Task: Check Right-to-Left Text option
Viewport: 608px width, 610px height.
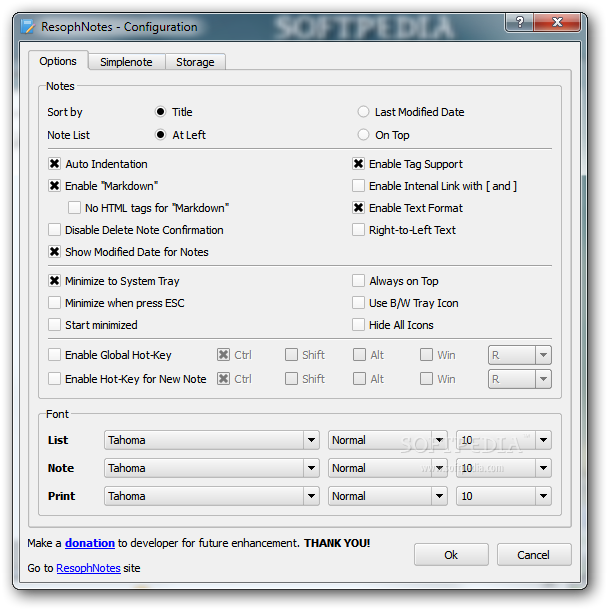Action: [x=358, y=230]
